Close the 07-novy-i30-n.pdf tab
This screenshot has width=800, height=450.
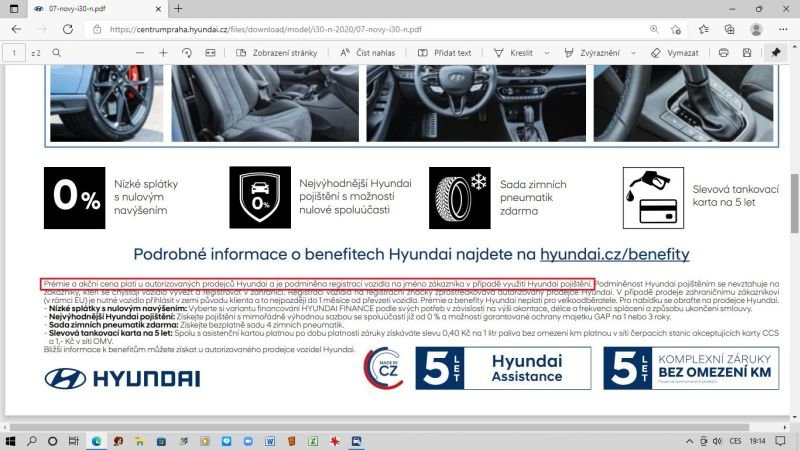coord(158,9)
